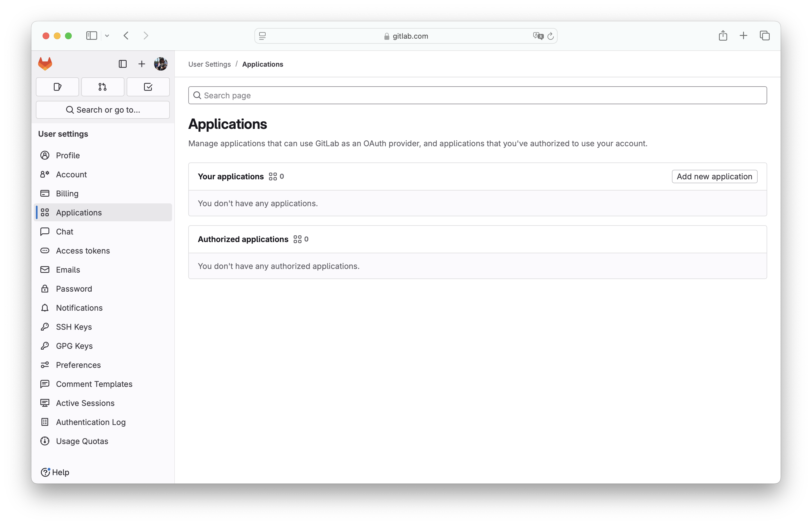Click the Search or go to box
This screenshot has height=525, width=812.
coord(103,110)
